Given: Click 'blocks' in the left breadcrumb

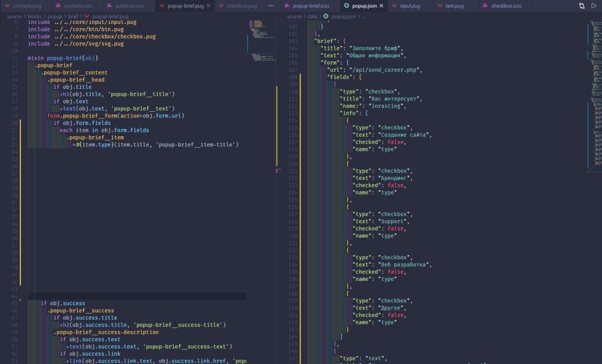Looking at the screenshot, I should pyautogui.click(x=35, y=16).
